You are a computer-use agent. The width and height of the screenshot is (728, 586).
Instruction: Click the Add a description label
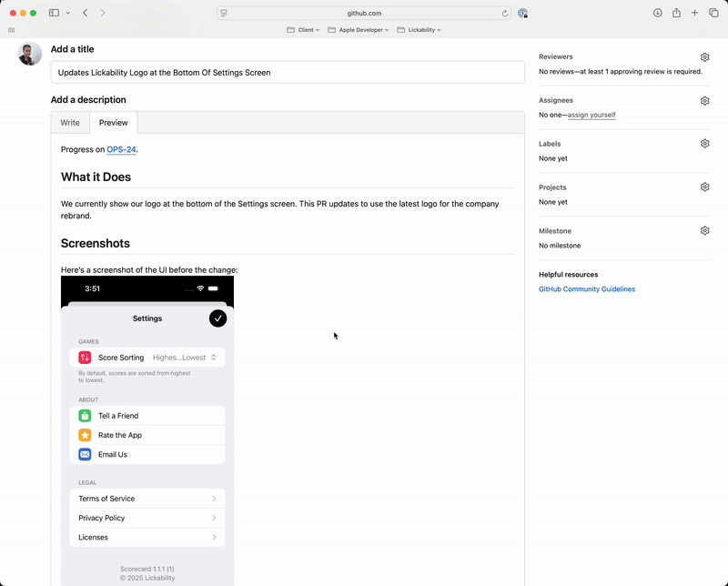pos(88,100)
